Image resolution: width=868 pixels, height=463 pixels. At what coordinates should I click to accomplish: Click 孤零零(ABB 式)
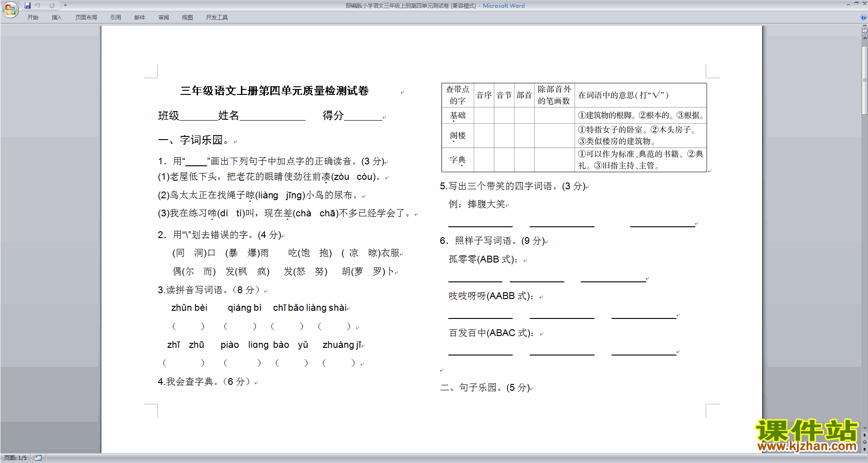(x=483, y=259)
